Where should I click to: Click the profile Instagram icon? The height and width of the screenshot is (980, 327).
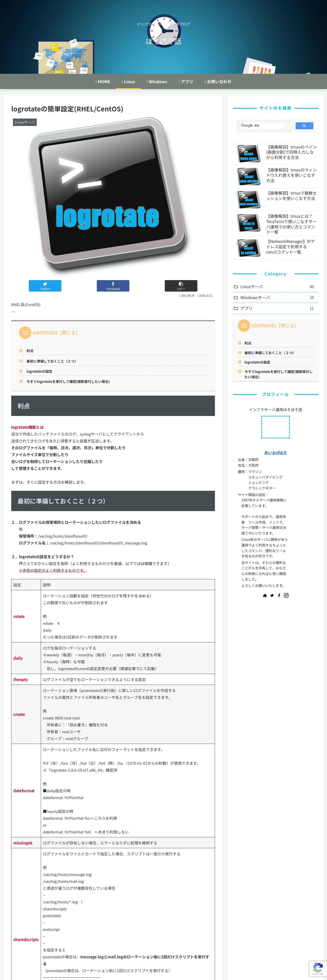point(286,595)
